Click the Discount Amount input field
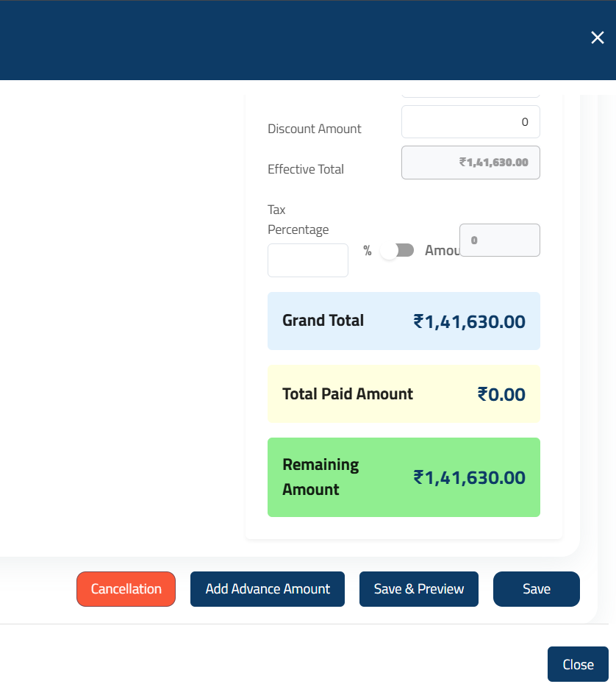Viewport: 616px width, 695px height. (470, 121)
